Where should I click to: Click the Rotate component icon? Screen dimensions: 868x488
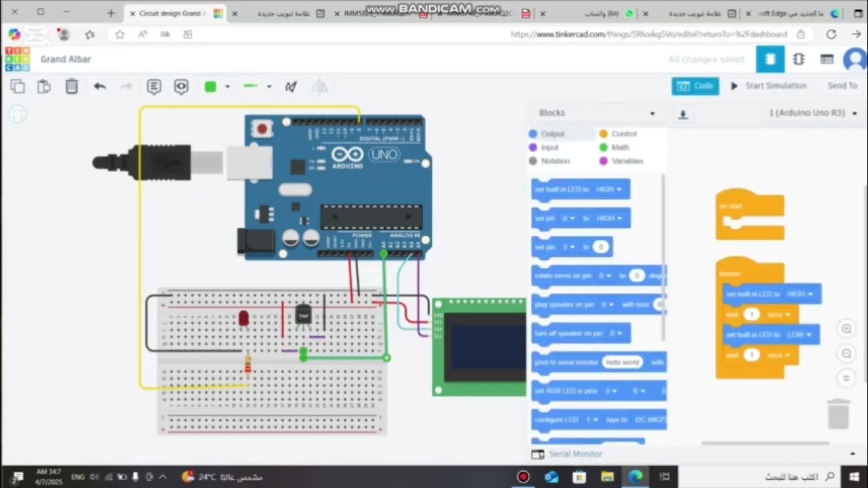[291, 87]
